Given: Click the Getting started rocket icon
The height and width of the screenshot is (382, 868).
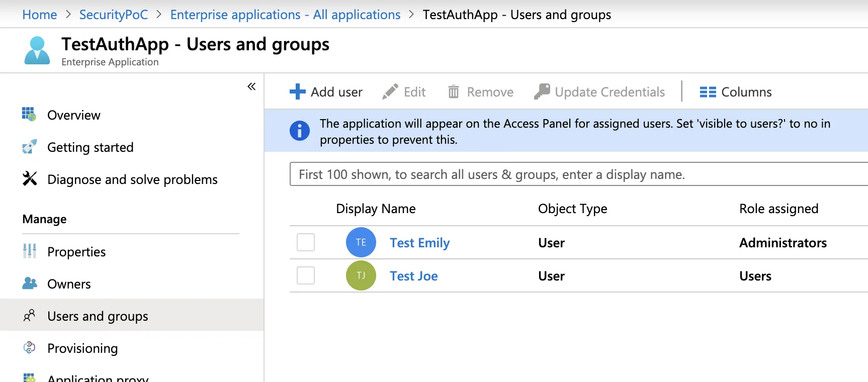Looking at the screenshot, I should [30, 147].
